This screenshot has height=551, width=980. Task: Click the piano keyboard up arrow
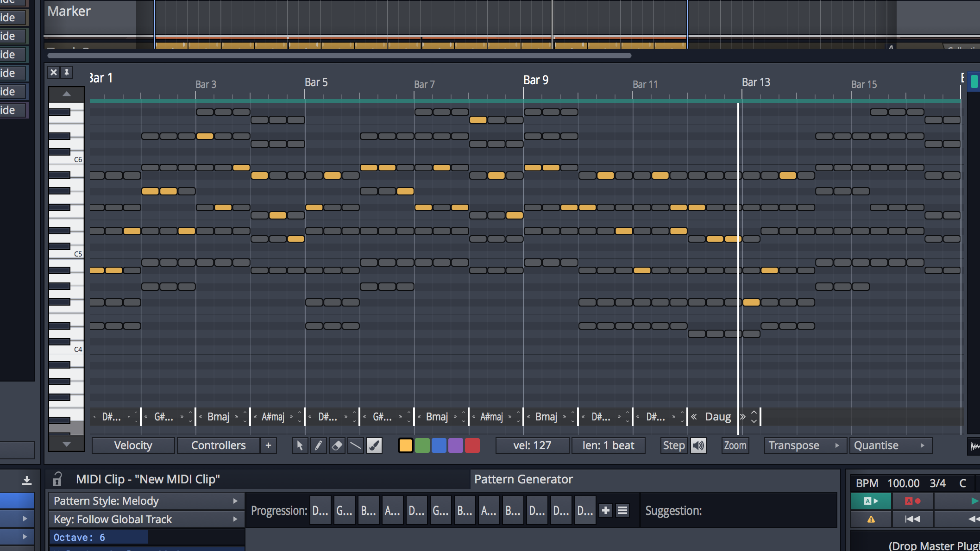pos(67,94)
